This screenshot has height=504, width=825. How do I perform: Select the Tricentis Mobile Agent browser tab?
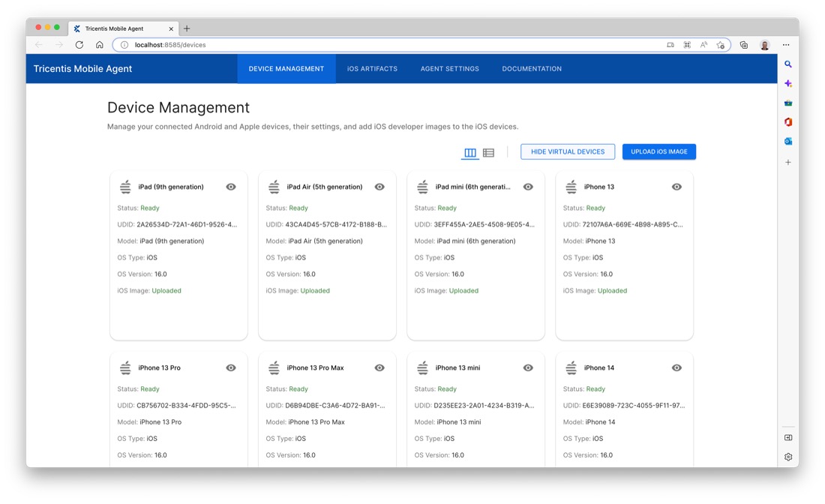pos(124,28)
